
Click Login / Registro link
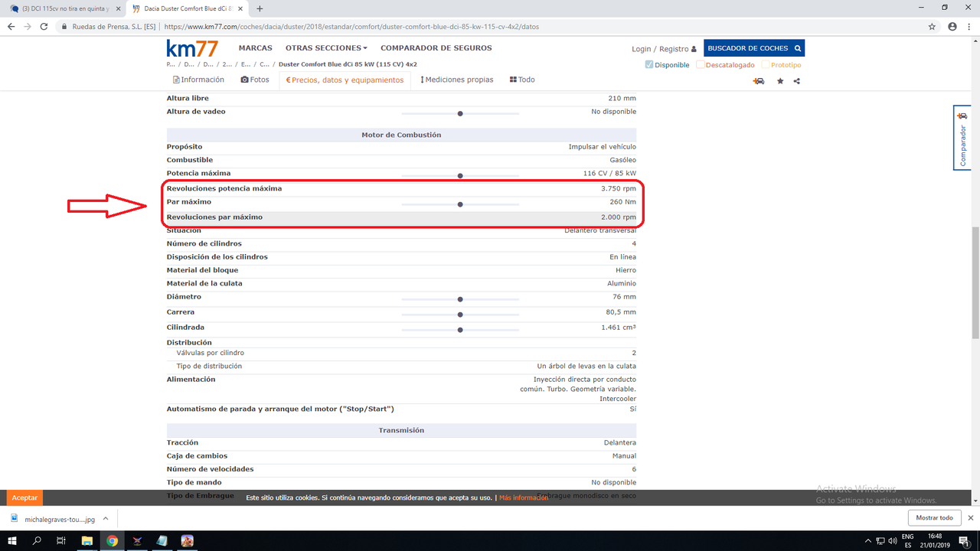(664, 49)
